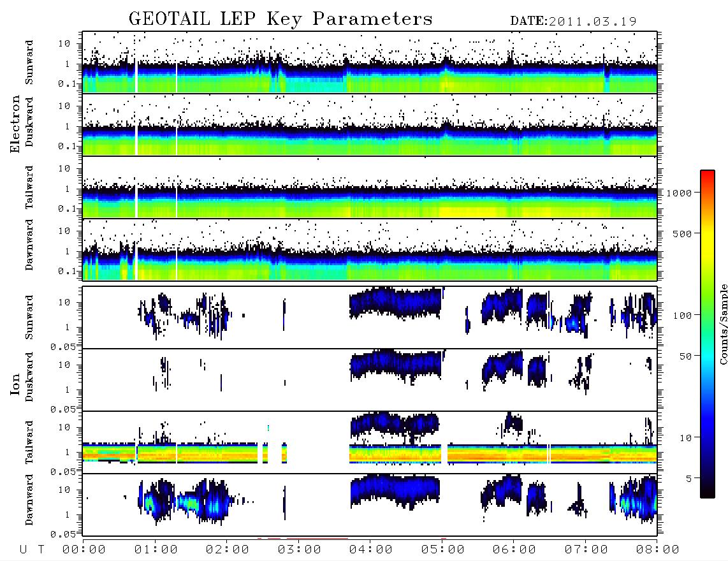Click inside the Electron Sunward spectrogram panel
The width and height of the screenshot is (728, 561).
pyautogui.click(x=370, y=62)
